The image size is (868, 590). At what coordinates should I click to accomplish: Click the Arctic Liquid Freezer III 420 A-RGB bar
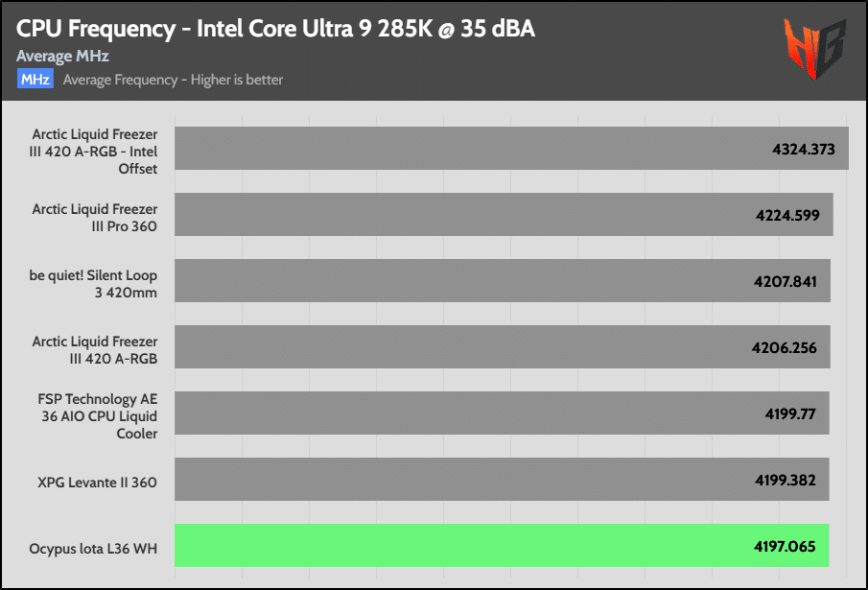point(503,346)
